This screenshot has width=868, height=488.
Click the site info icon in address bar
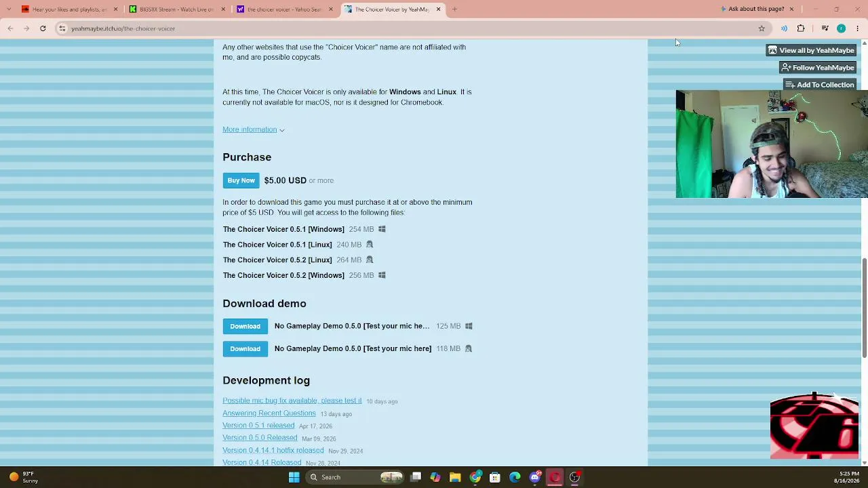62,28
